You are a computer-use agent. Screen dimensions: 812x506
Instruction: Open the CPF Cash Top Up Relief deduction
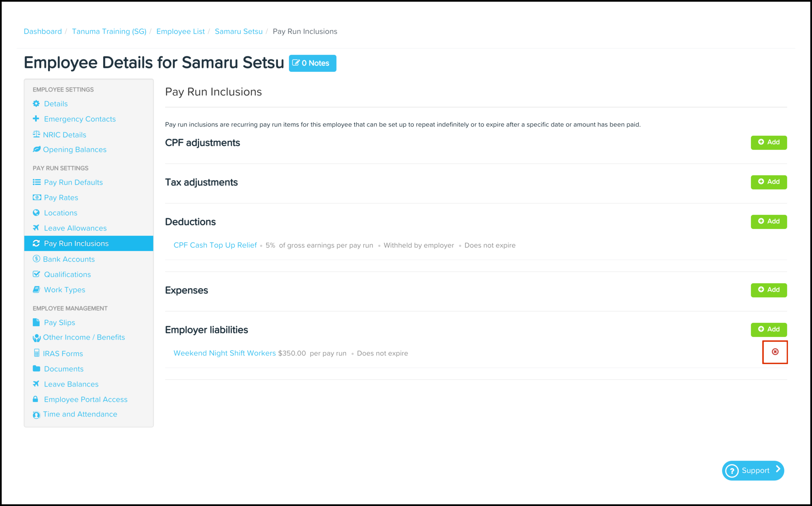click(x=215, y=245)
